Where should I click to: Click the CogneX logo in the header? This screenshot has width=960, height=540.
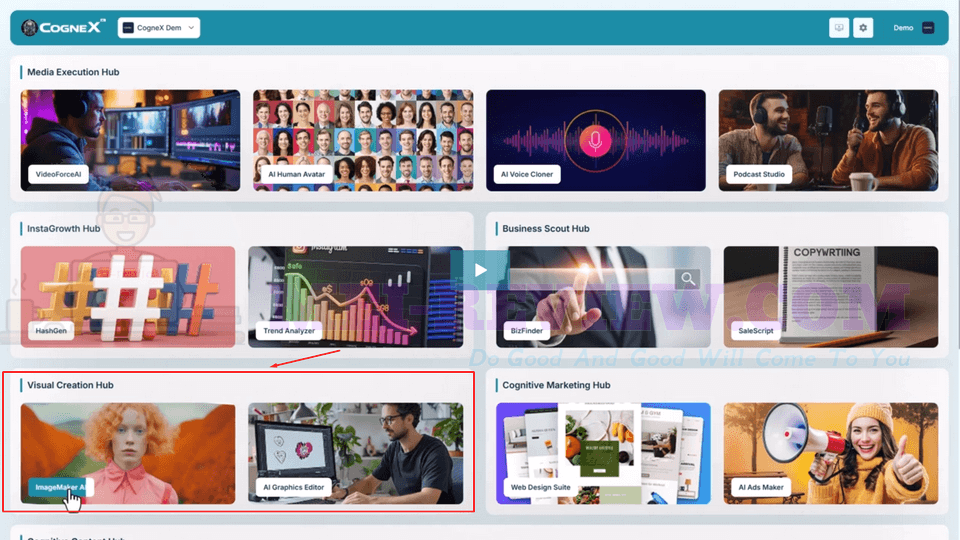(63, 28)
